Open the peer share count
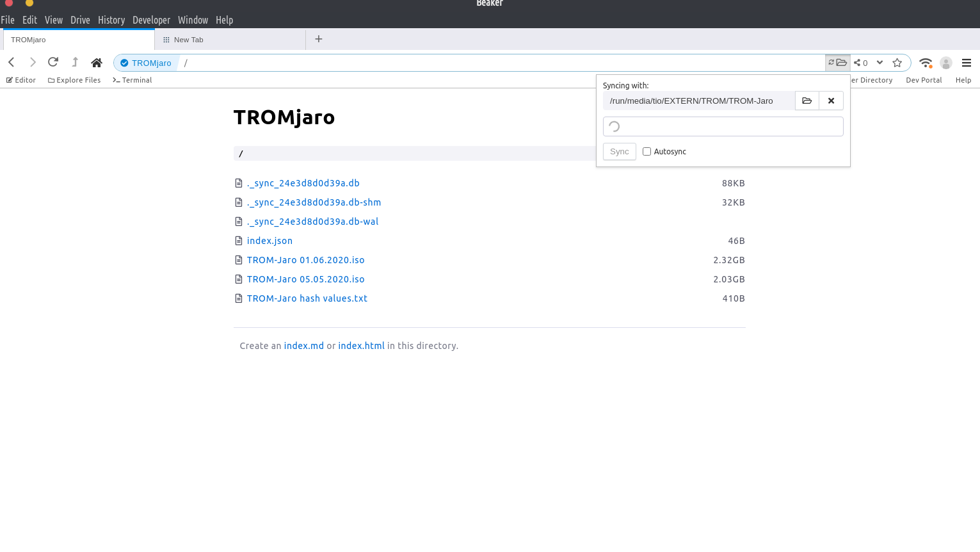 861,63
